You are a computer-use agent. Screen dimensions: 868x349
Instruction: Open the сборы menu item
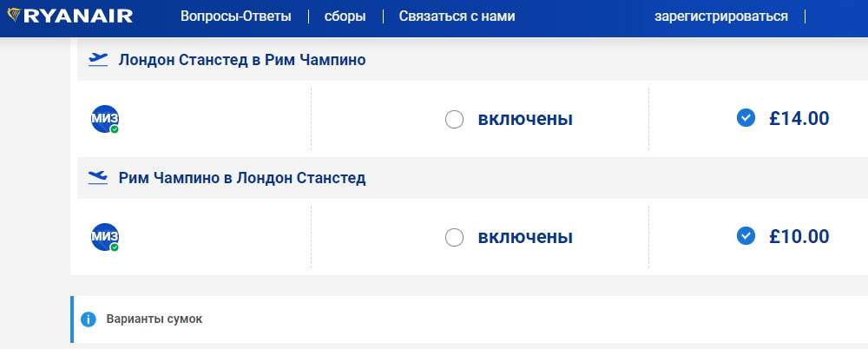coord(345,16)
